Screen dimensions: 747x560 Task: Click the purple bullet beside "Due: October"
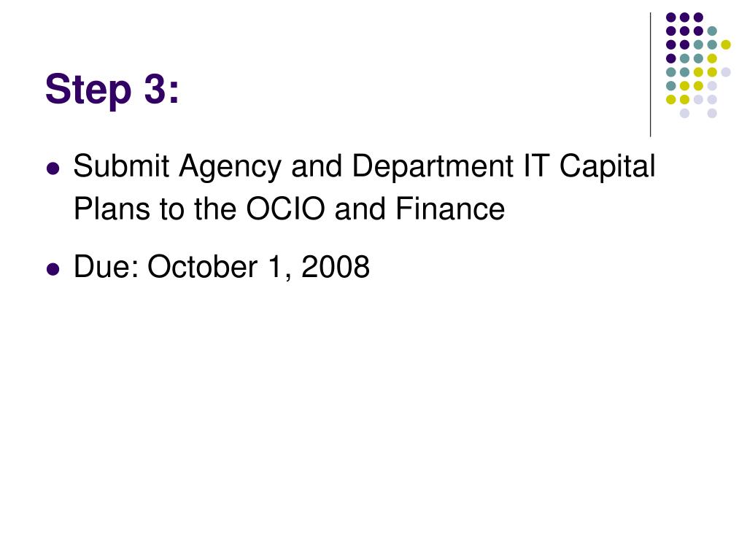coord(53,269)
